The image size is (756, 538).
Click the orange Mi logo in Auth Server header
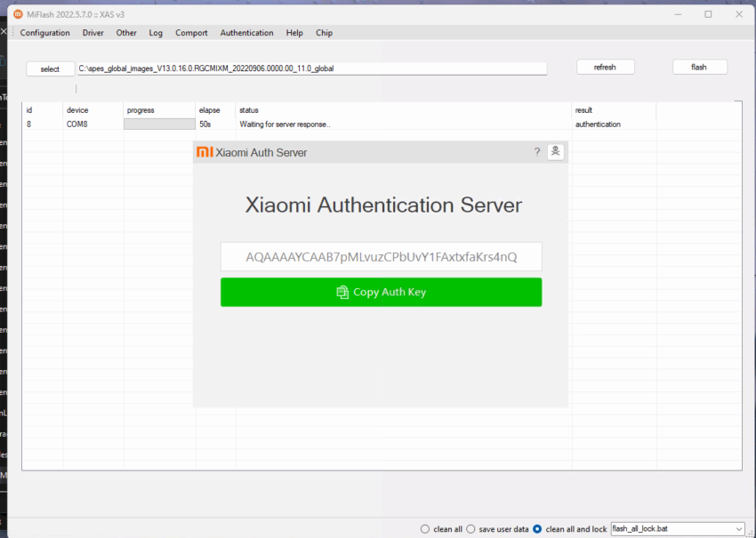point(205,152)
